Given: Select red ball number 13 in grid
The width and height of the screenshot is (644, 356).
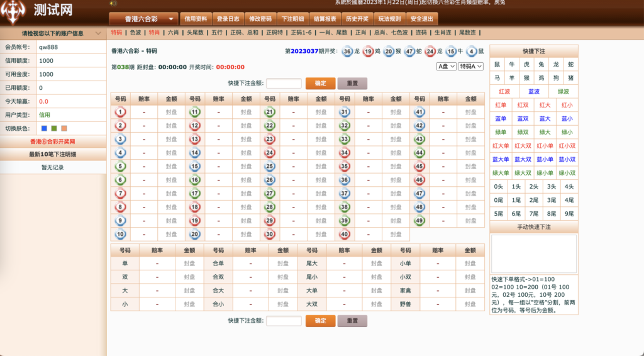Looking at the screenshot, I should (x=195, y=139).
